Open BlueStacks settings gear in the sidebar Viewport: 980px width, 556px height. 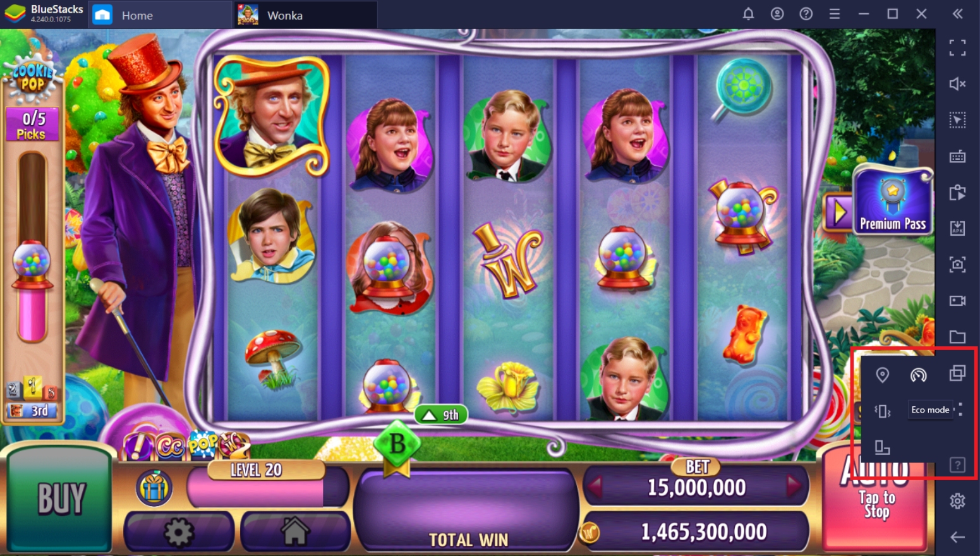957,501
